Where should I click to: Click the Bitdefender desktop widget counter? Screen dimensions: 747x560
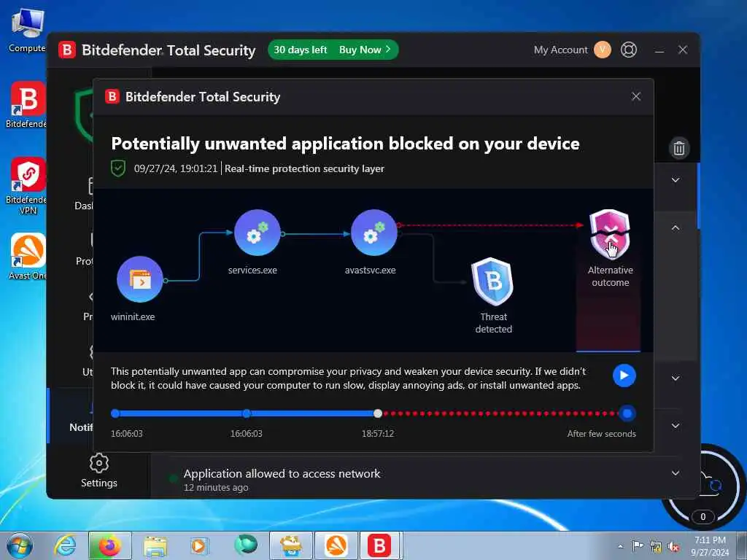(703, 517)
